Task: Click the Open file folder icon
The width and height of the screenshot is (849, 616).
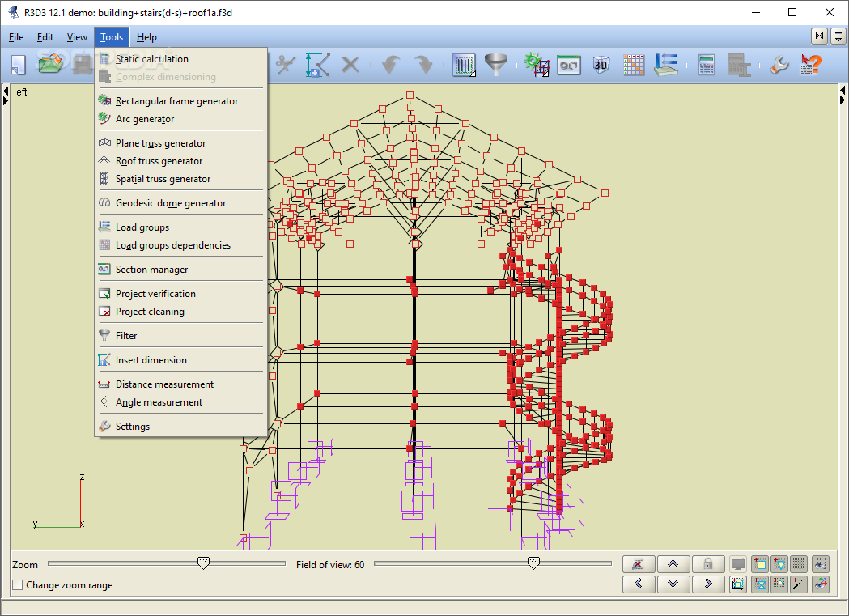Action: click(50, 65)
